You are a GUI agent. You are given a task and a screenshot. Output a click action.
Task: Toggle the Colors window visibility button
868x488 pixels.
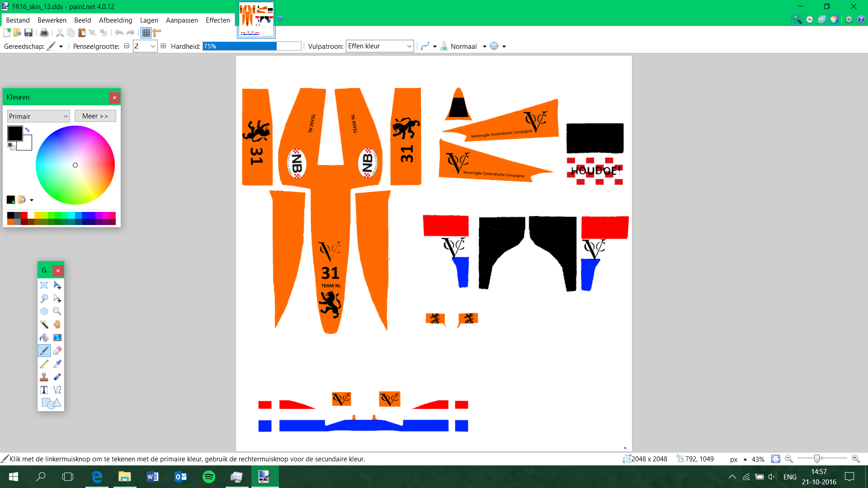834,19
